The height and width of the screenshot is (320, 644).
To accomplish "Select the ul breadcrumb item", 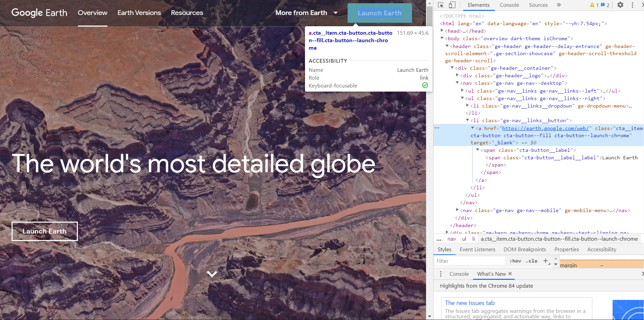I will coord(464,239).
